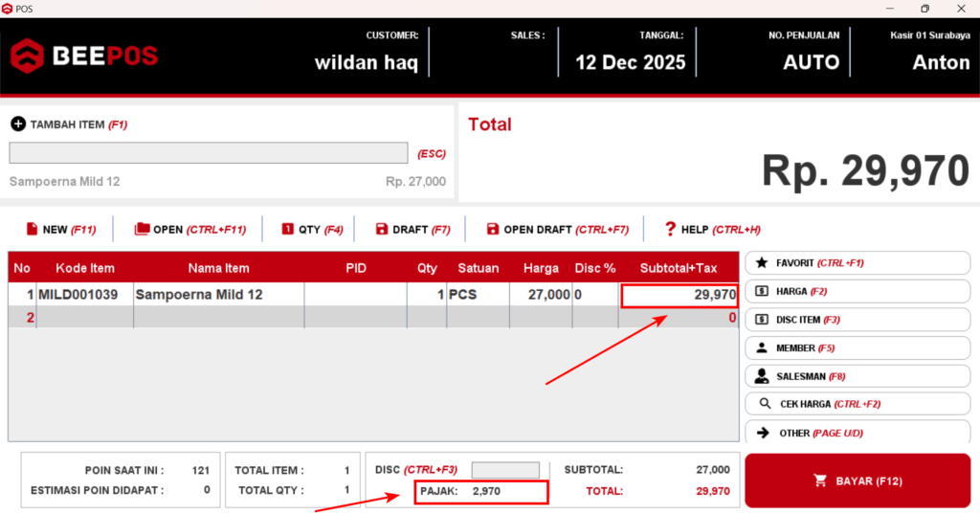Viewport: 980px width, 514px height.
Task: Select the Qty column header
Action: pos(427,268)
